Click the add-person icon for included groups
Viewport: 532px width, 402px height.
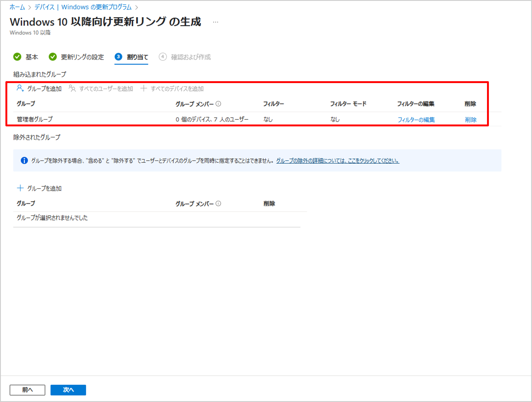(x=20, y=88)
